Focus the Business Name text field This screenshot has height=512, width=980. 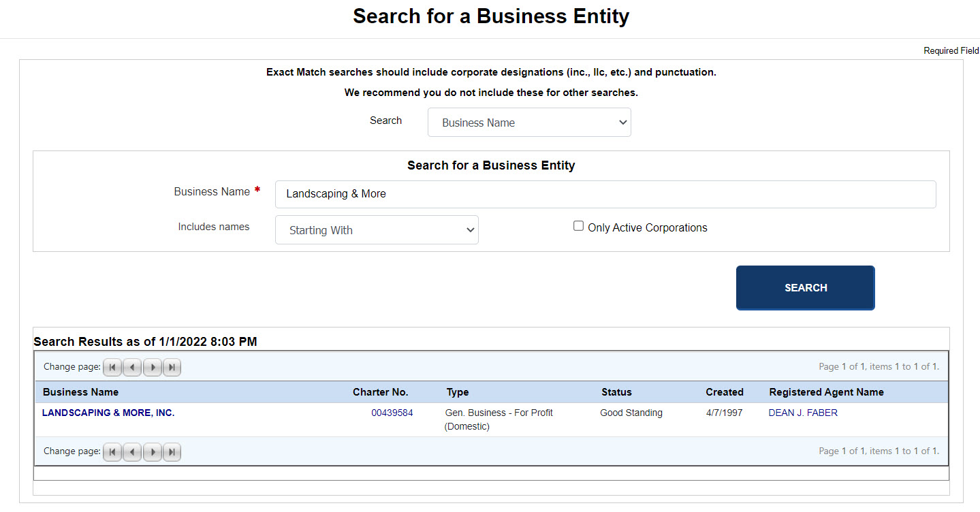tap(605, 194)
